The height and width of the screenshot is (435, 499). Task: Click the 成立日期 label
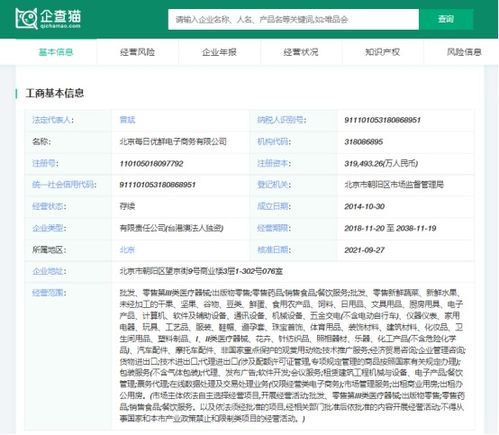[x=274, y=206]
